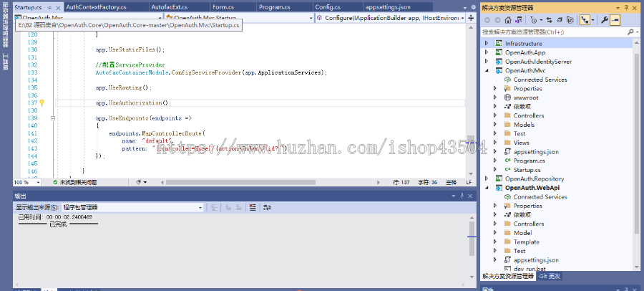Open the output source combo box

point(132,207)
